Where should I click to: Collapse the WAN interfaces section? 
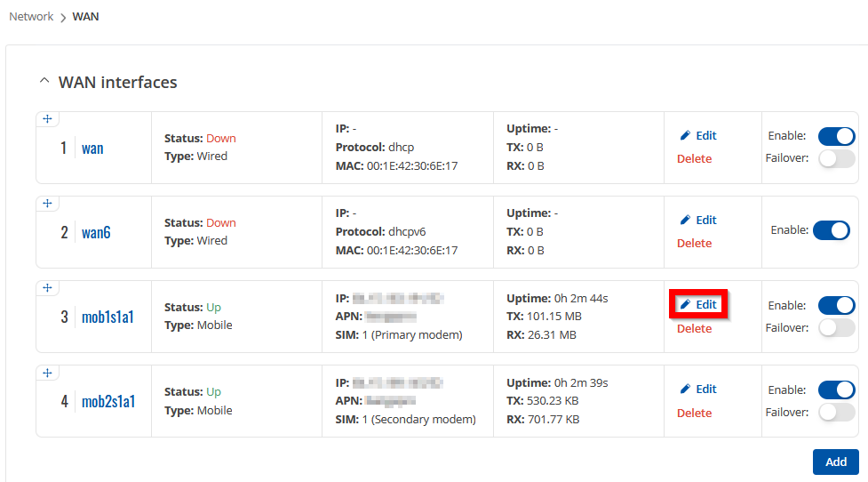pos(44,82)
